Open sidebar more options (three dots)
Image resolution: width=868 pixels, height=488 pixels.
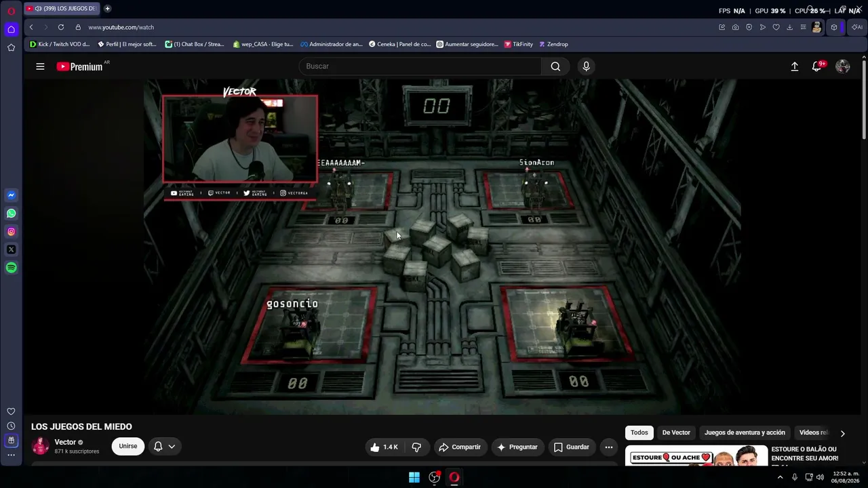pos(11,455)
